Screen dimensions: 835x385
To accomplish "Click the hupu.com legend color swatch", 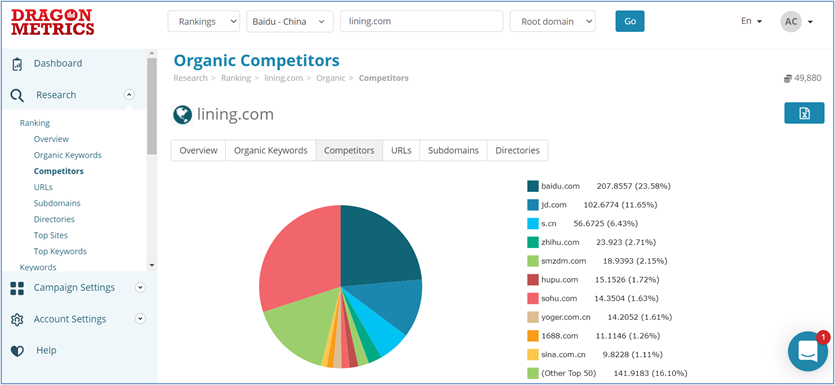I will point(533,280).
